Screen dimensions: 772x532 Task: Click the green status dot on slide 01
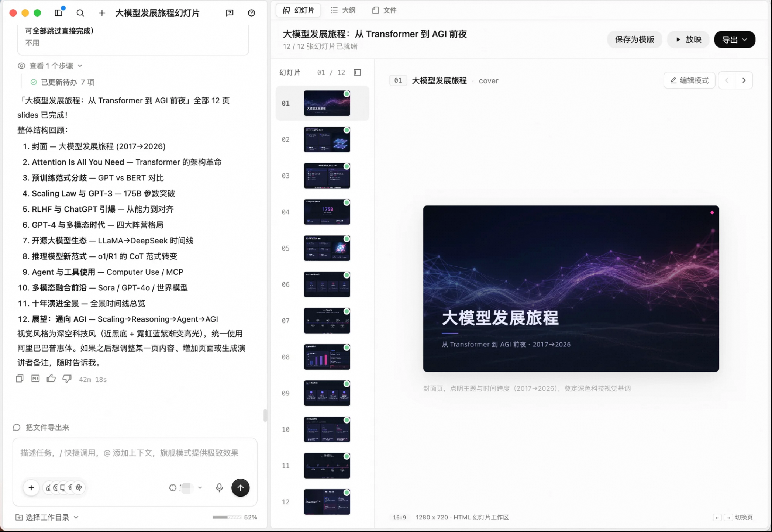click(347, 94)
